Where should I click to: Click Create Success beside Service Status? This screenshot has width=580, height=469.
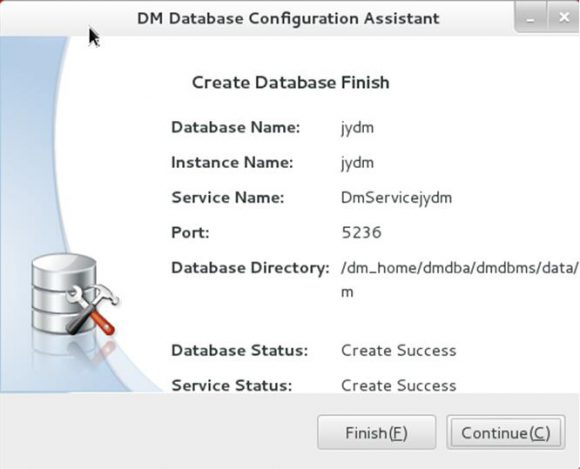399,386
